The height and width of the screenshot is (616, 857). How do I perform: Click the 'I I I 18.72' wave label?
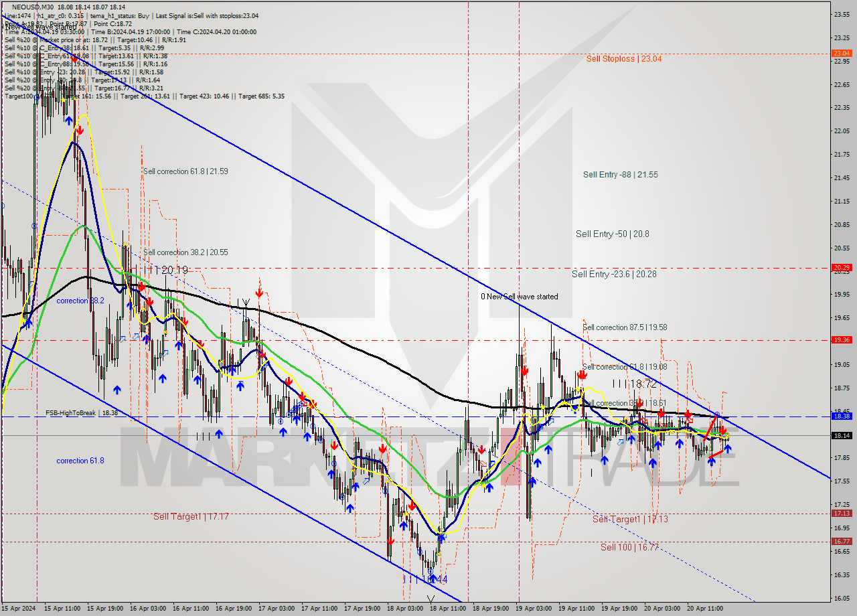[634, 384]
